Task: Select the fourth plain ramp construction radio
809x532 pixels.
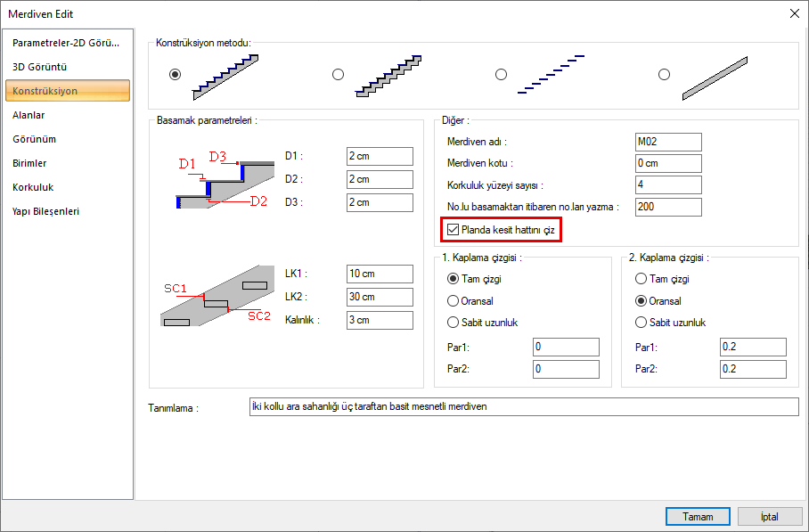Action: pyautogui.click(x=664, y=74)
